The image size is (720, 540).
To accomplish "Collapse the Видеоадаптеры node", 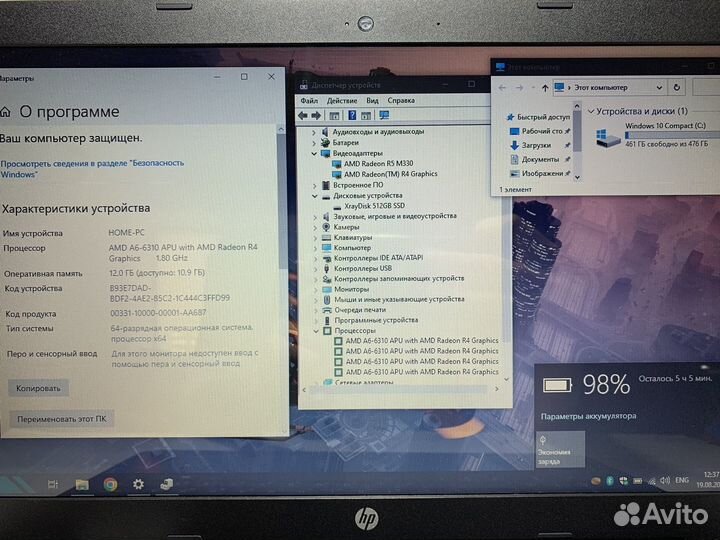I will coord(314,153).
